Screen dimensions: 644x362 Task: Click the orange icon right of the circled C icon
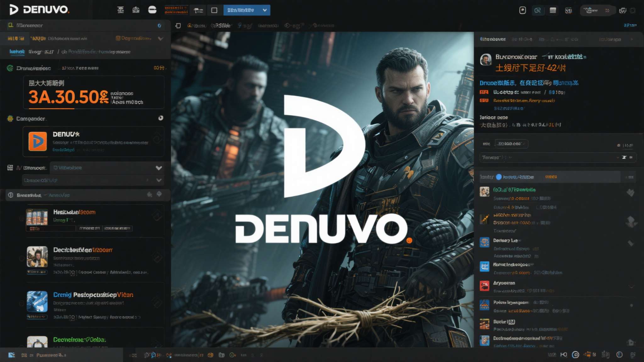[587, 354]
